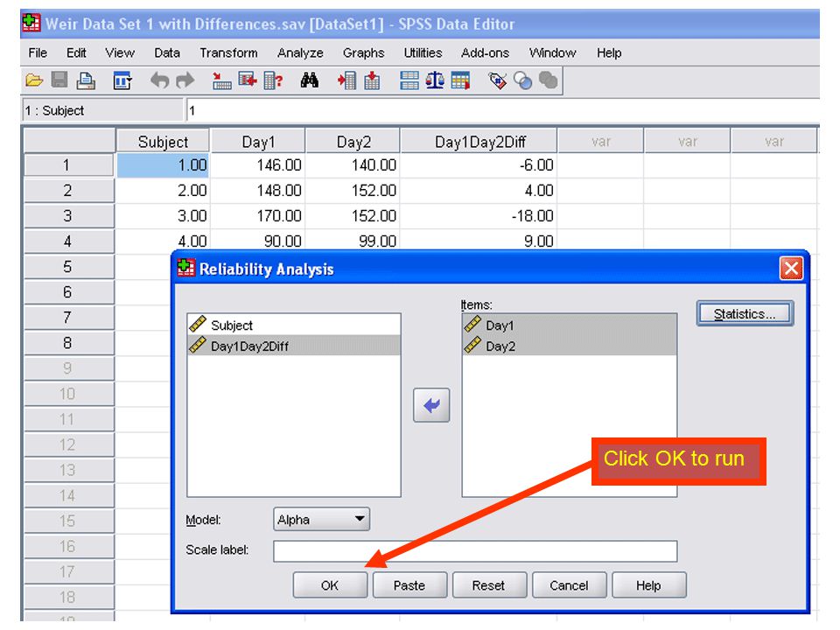Select Subject in the variable list
This screenshot has height=630, width=840.
pos(294,325)
